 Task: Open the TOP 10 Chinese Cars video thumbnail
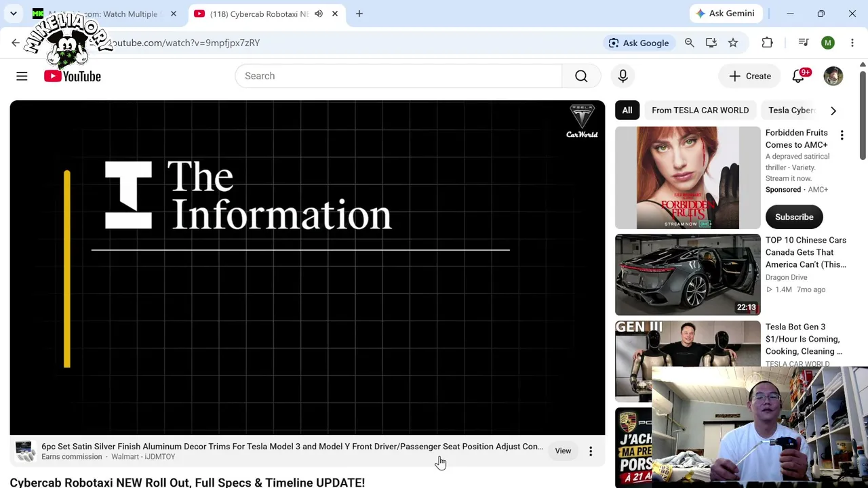(x=688, y=274)
